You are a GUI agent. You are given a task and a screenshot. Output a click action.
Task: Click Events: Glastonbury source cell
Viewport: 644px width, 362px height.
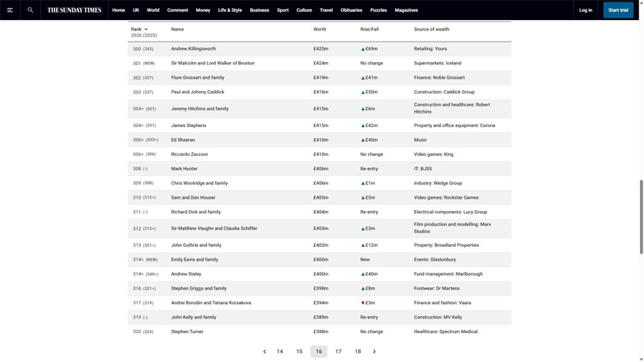pos(435,259)
